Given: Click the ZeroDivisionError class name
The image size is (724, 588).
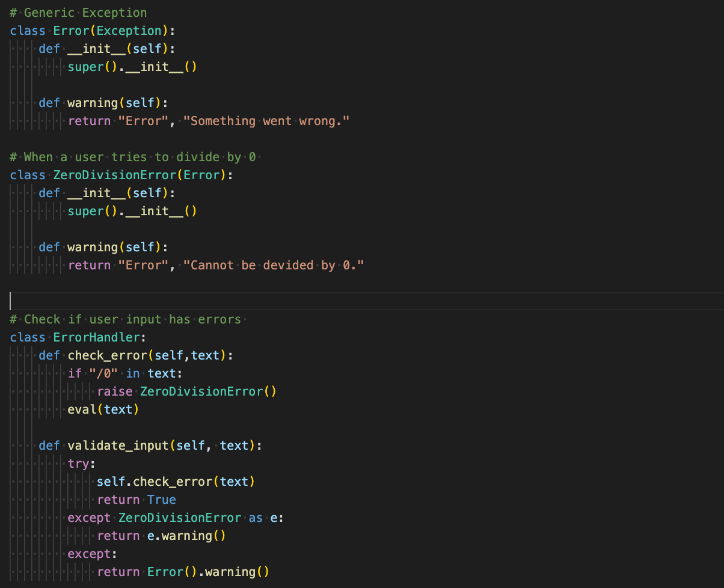Looking at the screenshot, I should [x=114, y=174].
